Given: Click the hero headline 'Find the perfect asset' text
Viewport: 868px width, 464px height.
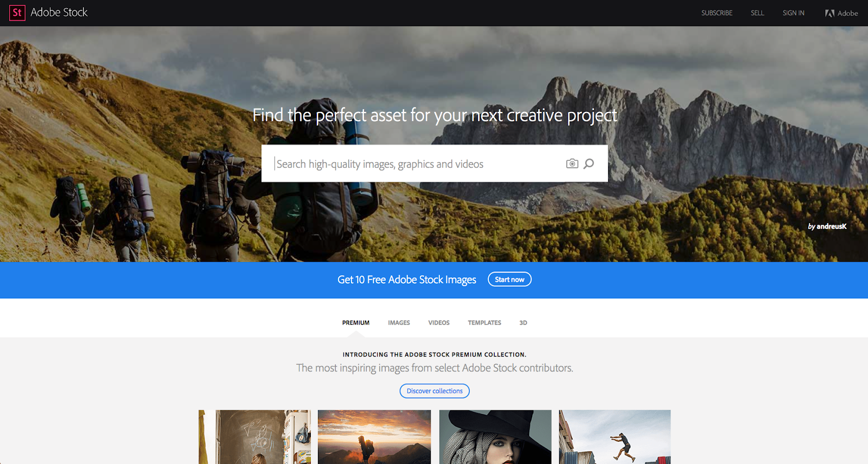Looking at the screenshot, I should pyautogui.click(x=435, y=115).
